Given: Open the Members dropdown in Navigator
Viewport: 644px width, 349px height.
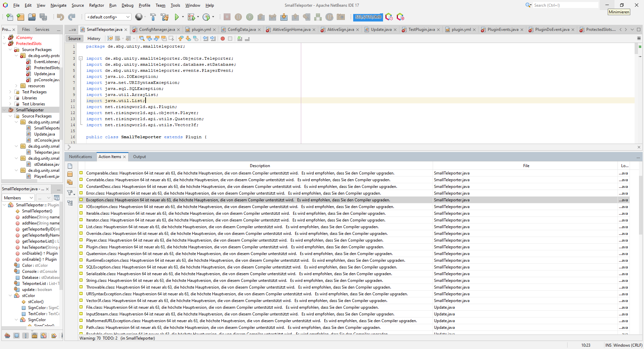Looking at the screenshot, I should [x=18, y=198].
